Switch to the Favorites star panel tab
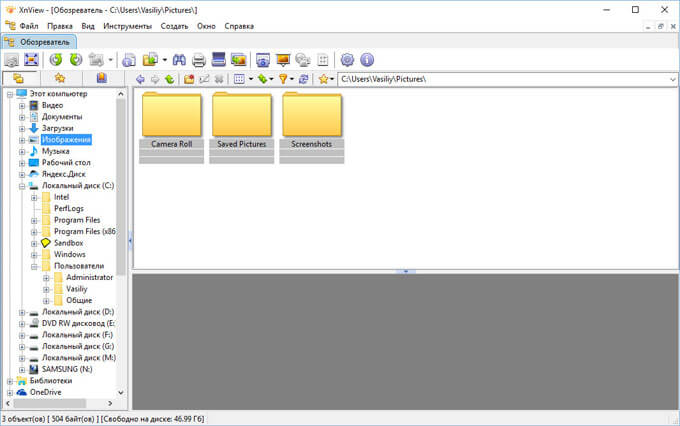The image size is (680, 426). pyautogui.click(x=60, y=78)
